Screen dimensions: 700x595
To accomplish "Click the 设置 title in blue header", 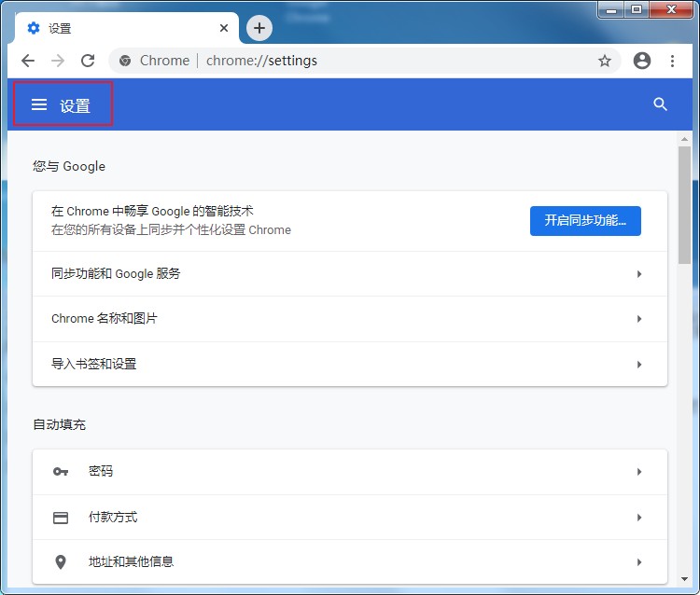I will point(75,106).
